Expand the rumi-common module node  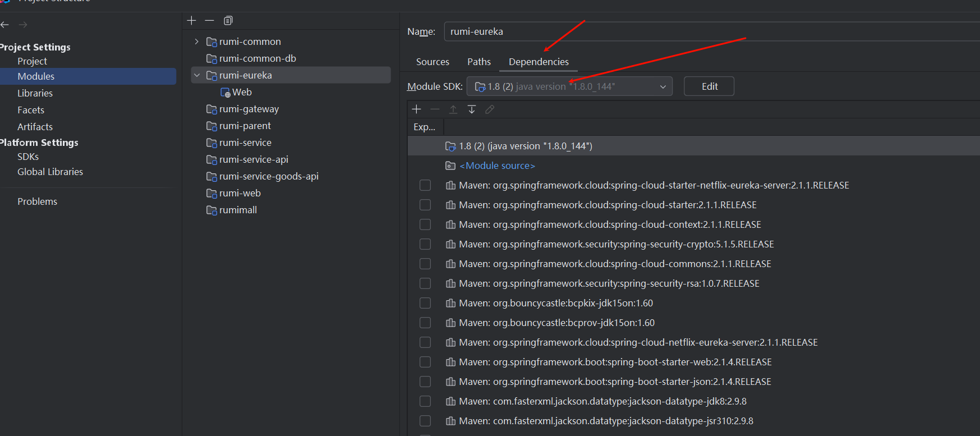tap(196, 42)
